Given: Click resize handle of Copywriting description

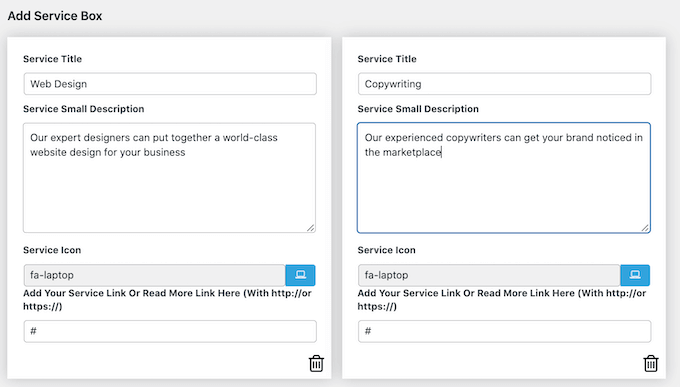Looking at the screenshot, I should click(x=645, y=228).
